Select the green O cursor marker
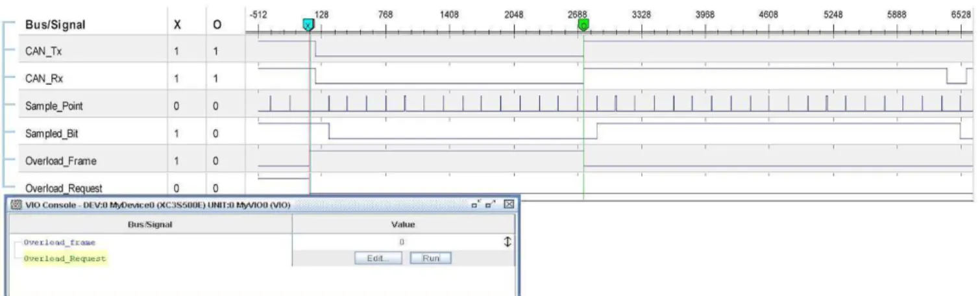The width and height of the screenshot is (980, 296). click(583, 25)
